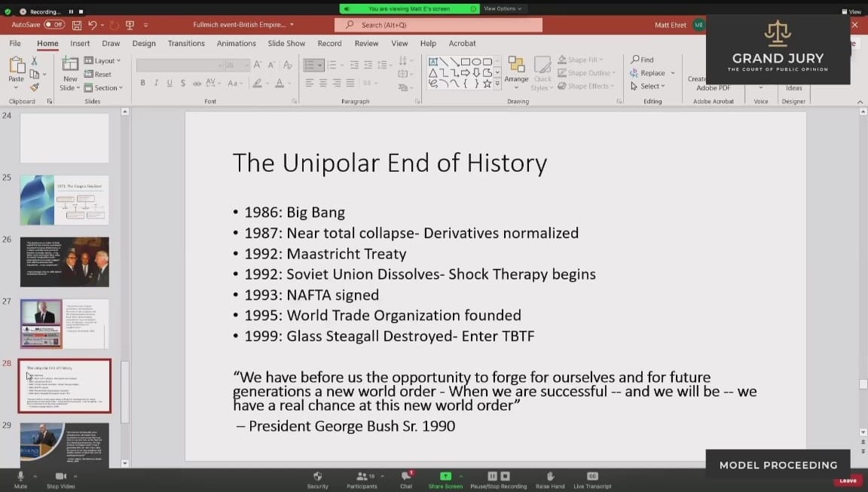The height and width of the screenshot is (492, 868).
Task: Click the Arrange icon in Drawing group
Action: 516,67
